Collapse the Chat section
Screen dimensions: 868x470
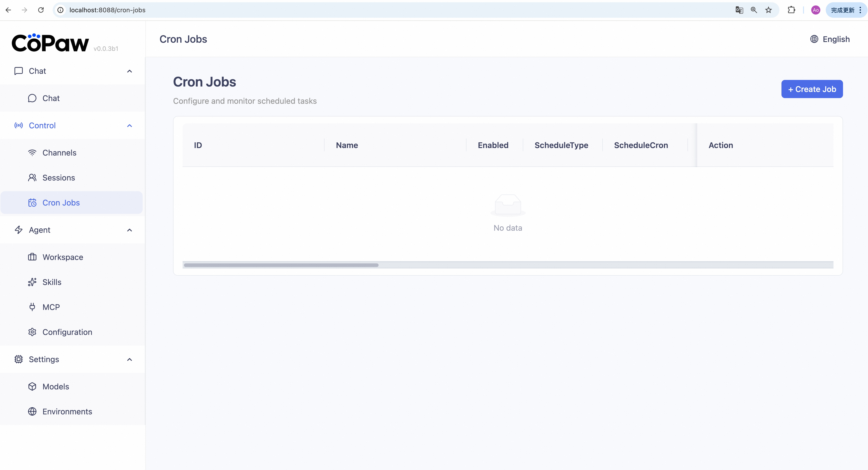pos(129,71)
